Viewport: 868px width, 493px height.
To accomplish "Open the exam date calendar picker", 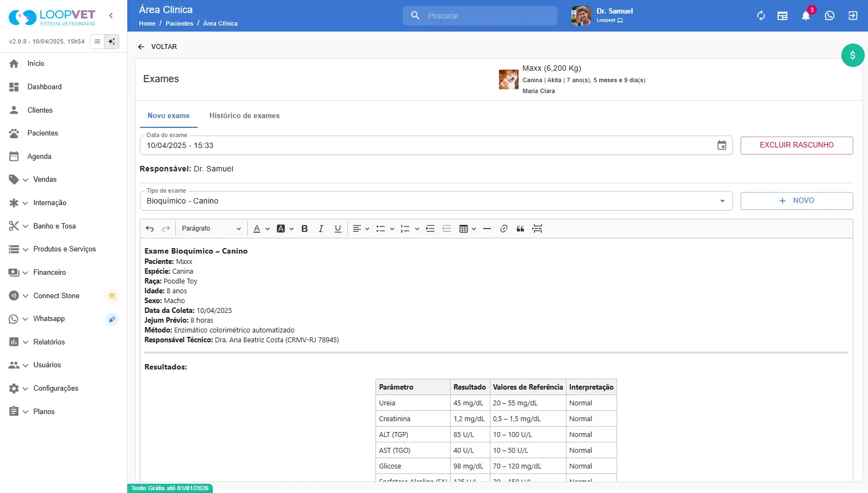I will [x=722, y=145].
